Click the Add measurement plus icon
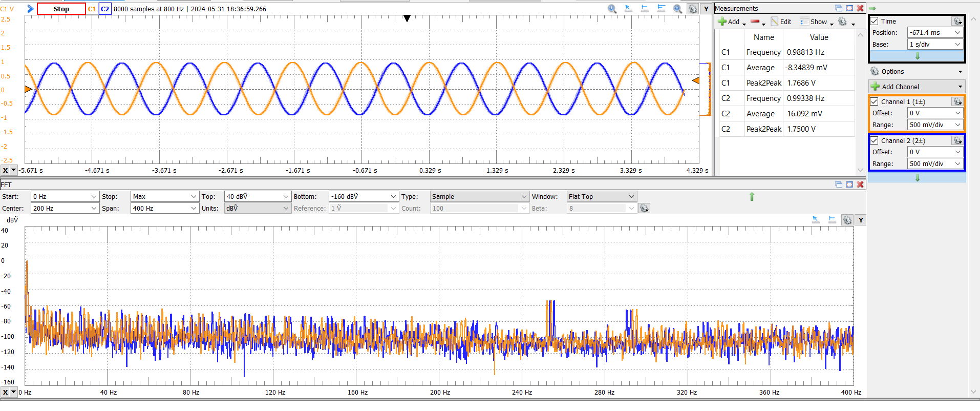 click(x=722, y=22)
